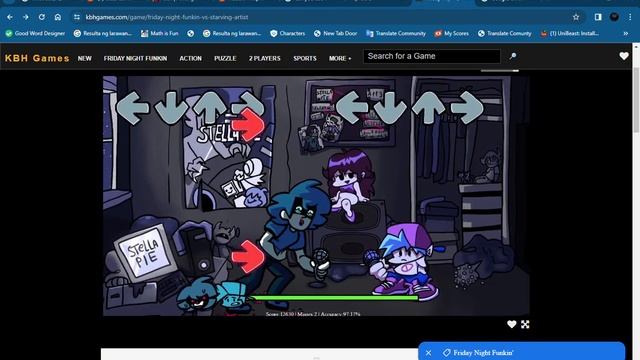Open Translate Comunity bookmark
The height and width of the screenshot is (360, 640).
[504, 33]
